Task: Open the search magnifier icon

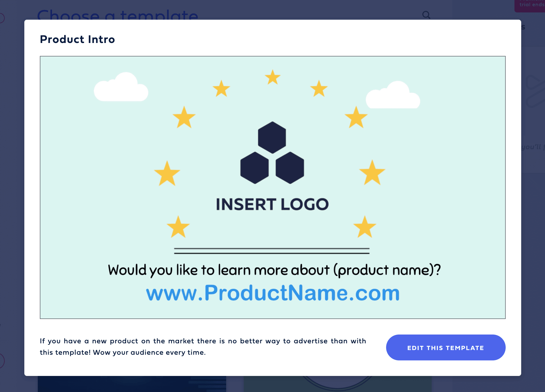Action: 426,15
